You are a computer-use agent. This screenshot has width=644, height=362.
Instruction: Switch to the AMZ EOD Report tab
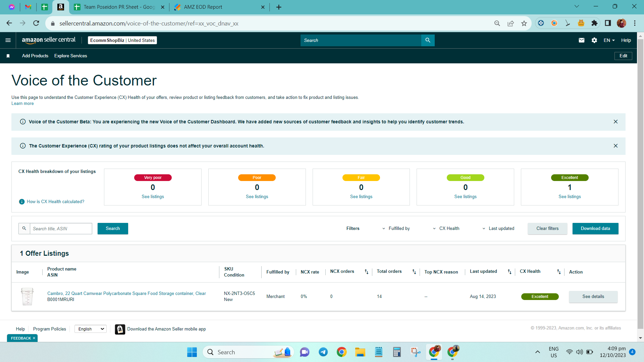click(220, 7)
